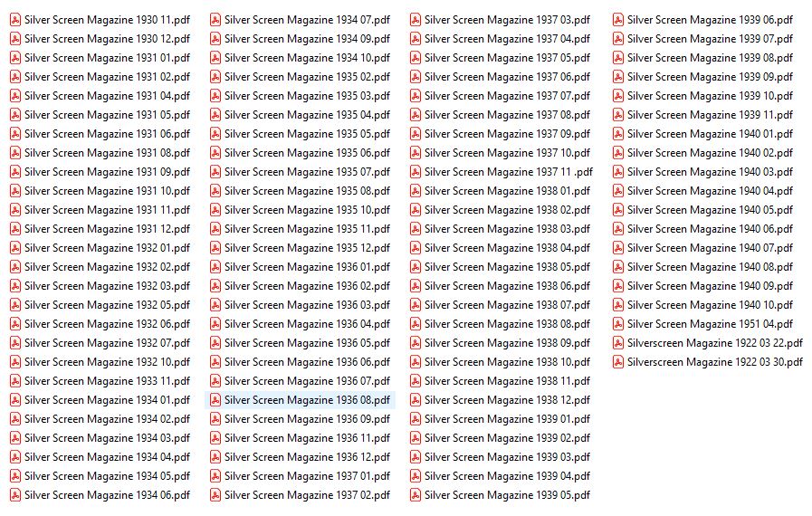Click PDF icon of Silver Screen Magazine 1939 06.pdf

618,20
